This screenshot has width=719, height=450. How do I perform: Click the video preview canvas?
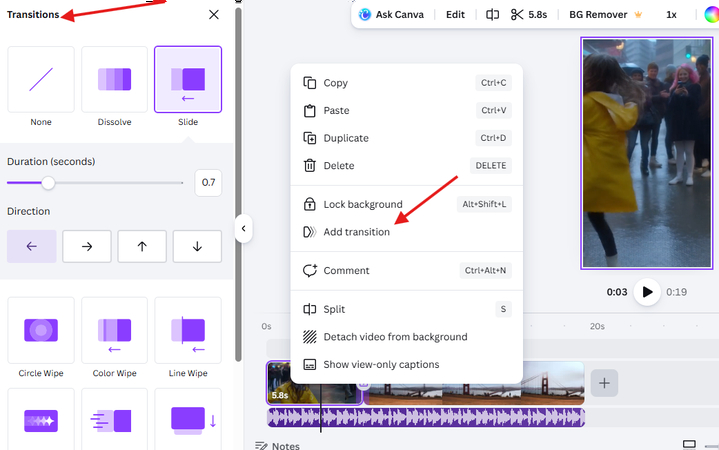click(647, 153)
